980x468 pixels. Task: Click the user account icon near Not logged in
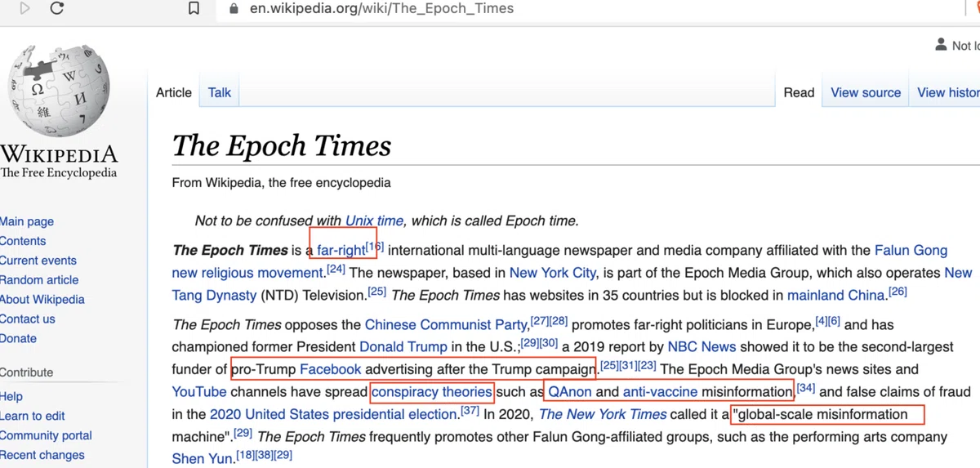(941, 46)
